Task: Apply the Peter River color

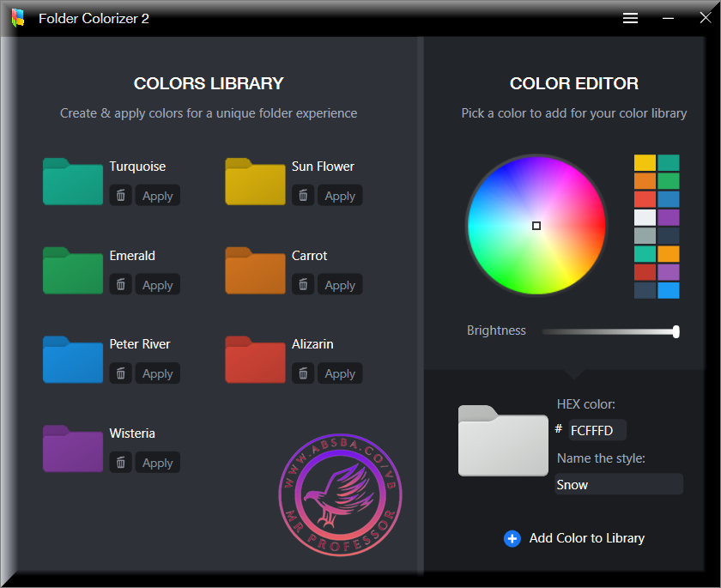Action: 157,373
